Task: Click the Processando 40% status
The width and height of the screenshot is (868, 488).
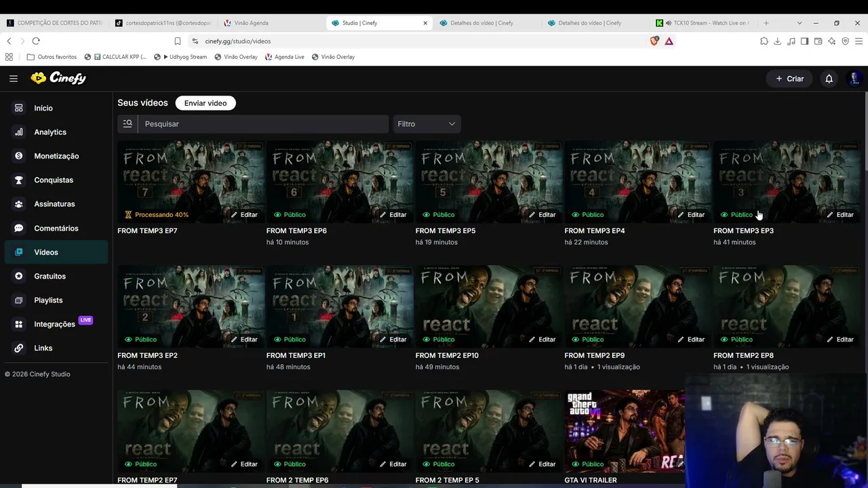Action: click(x=157, y=215)
